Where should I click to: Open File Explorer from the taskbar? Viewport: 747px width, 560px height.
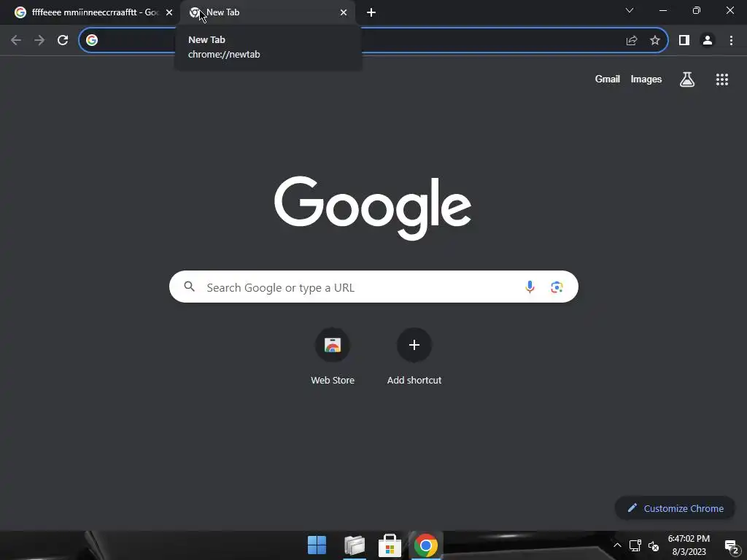[355, 545]
